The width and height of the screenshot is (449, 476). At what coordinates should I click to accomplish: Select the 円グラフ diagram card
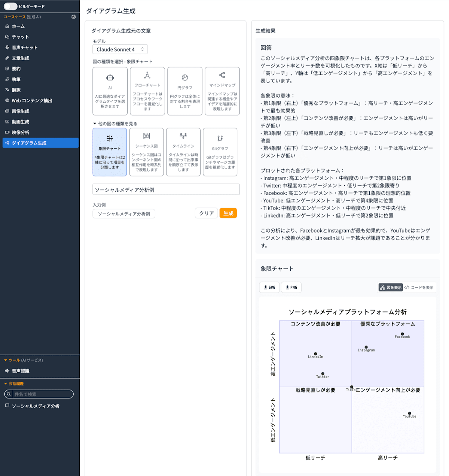pos(185,91)
